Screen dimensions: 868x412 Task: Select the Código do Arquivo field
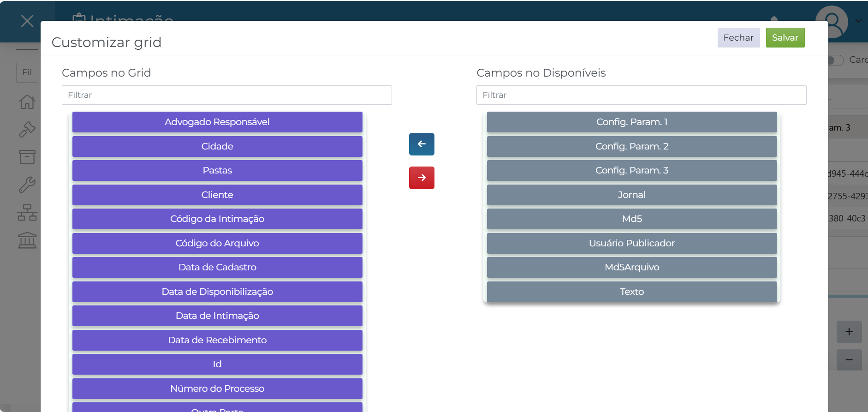pos(217,243)
